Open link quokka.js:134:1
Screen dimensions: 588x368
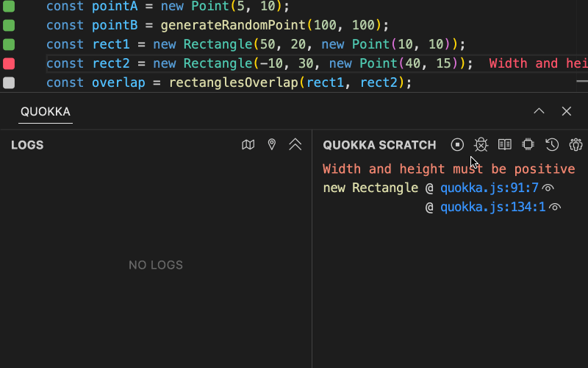[492, 207]
